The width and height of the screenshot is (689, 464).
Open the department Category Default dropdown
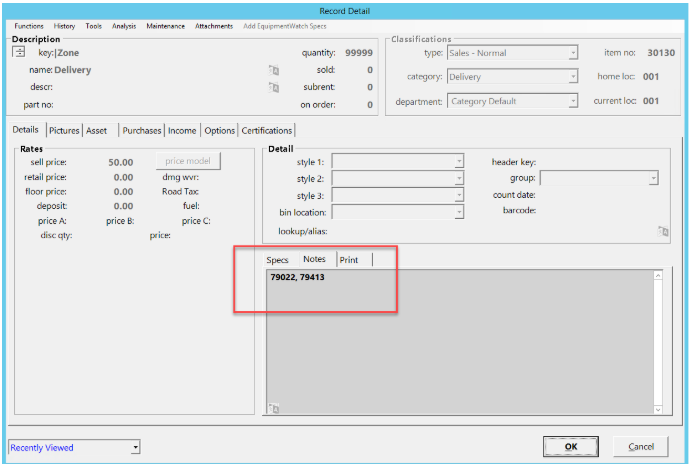pos(573,101)
